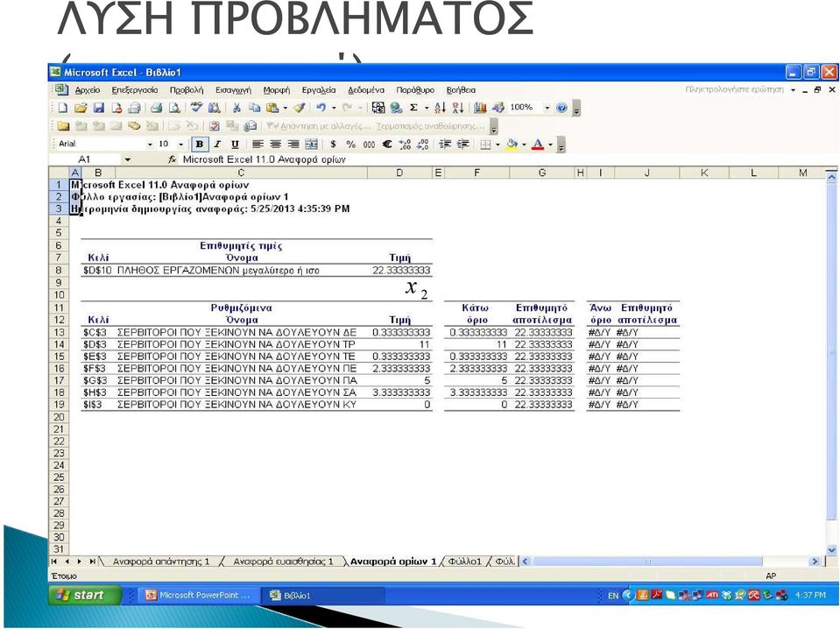Cut the selection with the scissors icon
Viewport: 840px width, 629px height.
[x=236, y=108]
